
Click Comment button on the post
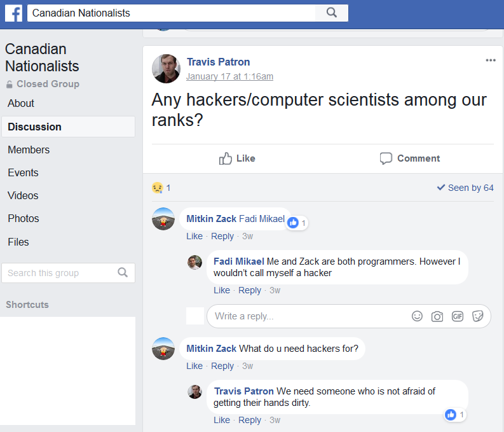(x=409, y=158)
